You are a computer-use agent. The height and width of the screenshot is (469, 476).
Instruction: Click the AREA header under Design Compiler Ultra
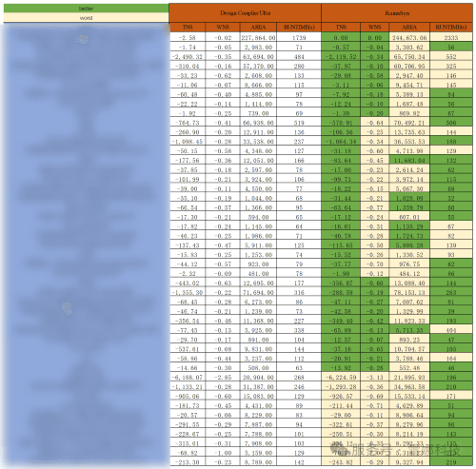258,28
